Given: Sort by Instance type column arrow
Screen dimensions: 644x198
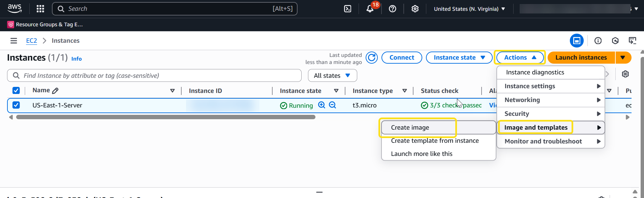Looking at the screenshot, I should [x=405, y=91].
